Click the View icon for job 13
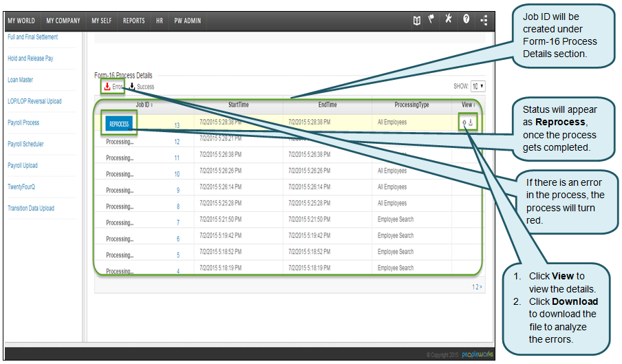 464,122
